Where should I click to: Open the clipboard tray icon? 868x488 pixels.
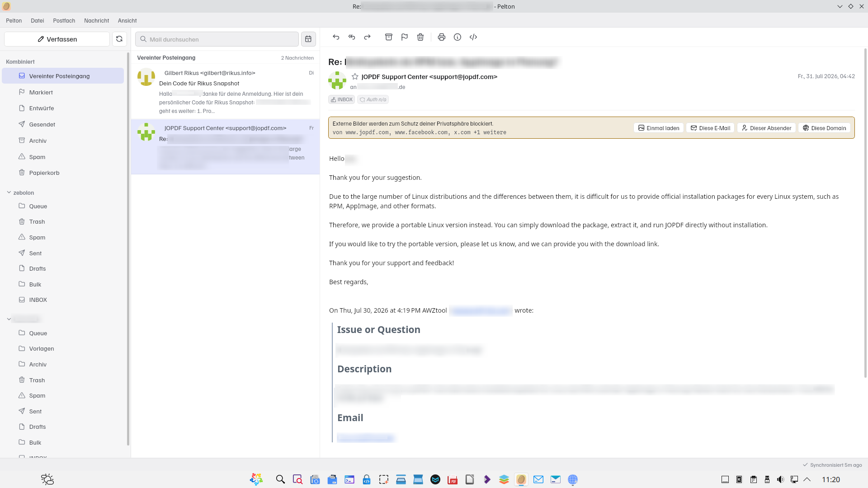pos(753,479)
